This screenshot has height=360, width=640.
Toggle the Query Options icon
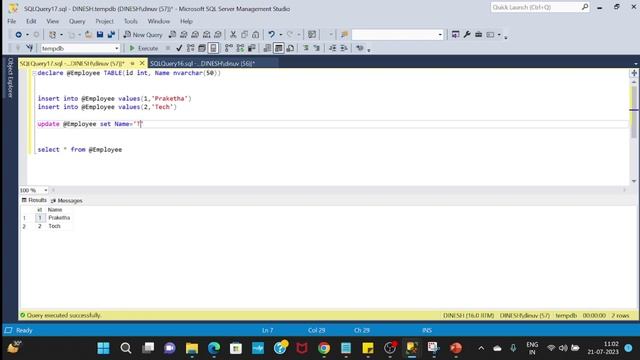pos(202,48)
